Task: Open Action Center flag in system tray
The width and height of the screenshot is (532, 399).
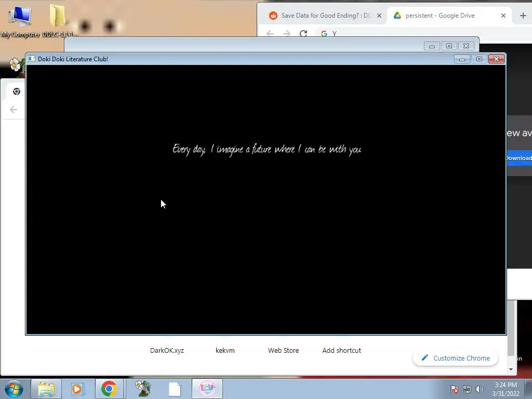Action: click(x=454, y=389)
